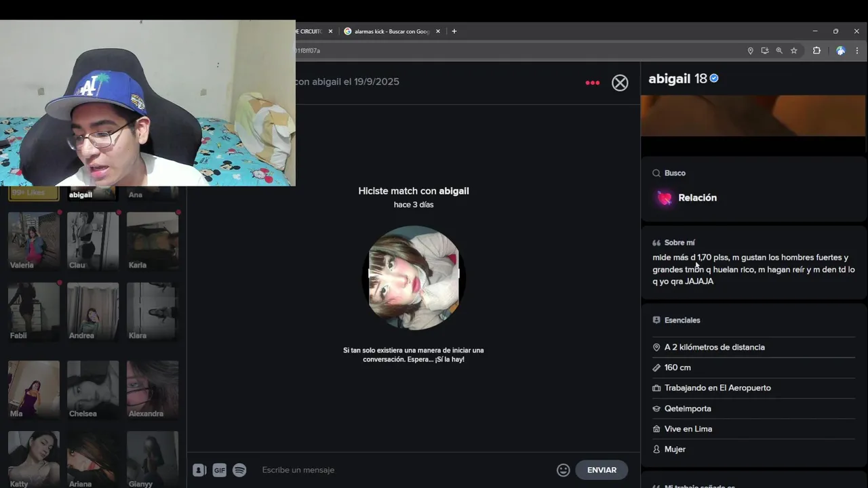Close the conversation with abigail
This screenshot has height=488, width=868.
(620, 83)
